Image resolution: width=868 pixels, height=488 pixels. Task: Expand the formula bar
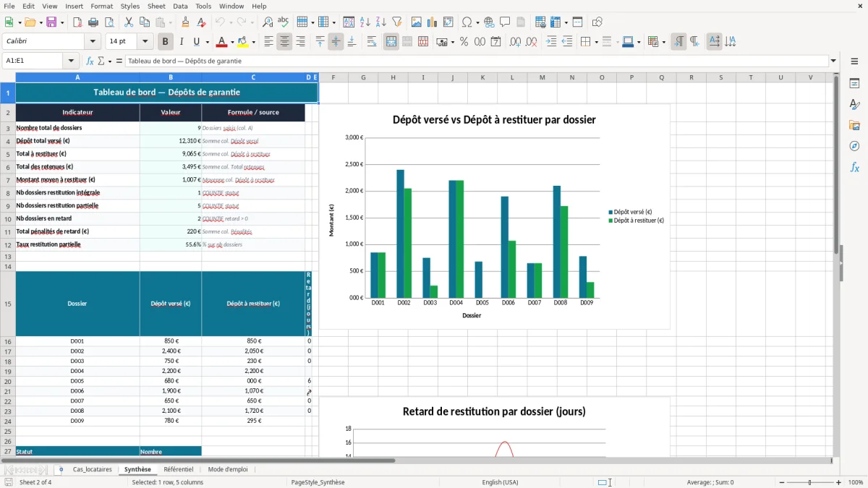(x=833, y=61)
